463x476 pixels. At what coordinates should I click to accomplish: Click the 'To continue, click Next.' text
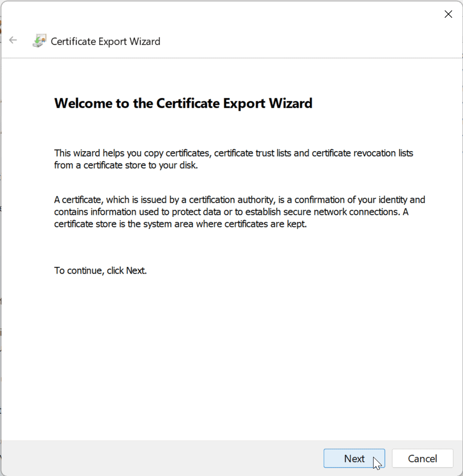(x=100, y=271)
